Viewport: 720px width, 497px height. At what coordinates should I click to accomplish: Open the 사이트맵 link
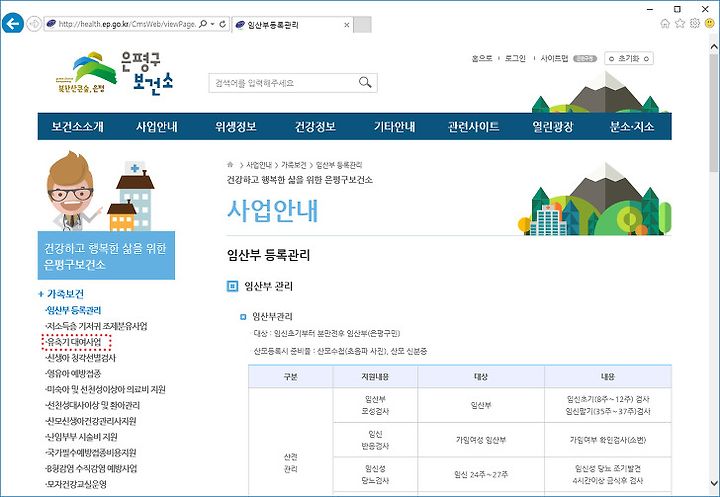pos(554,58)
